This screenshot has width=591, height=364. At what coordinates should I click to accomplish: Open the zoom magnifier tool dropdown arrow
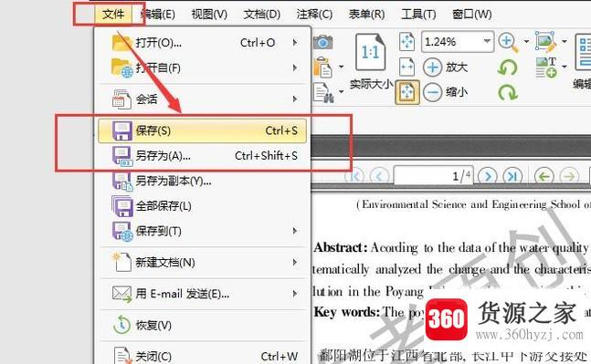[x=526, y=41]
